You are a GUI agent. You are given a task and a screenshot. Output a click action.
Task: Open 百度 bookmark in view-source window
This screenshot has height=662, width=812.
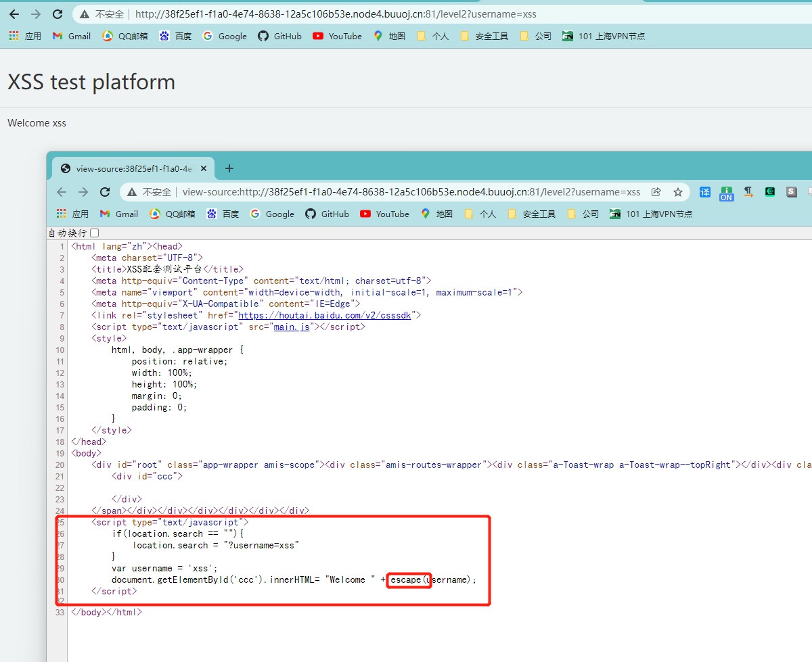(x=223, y=214)
